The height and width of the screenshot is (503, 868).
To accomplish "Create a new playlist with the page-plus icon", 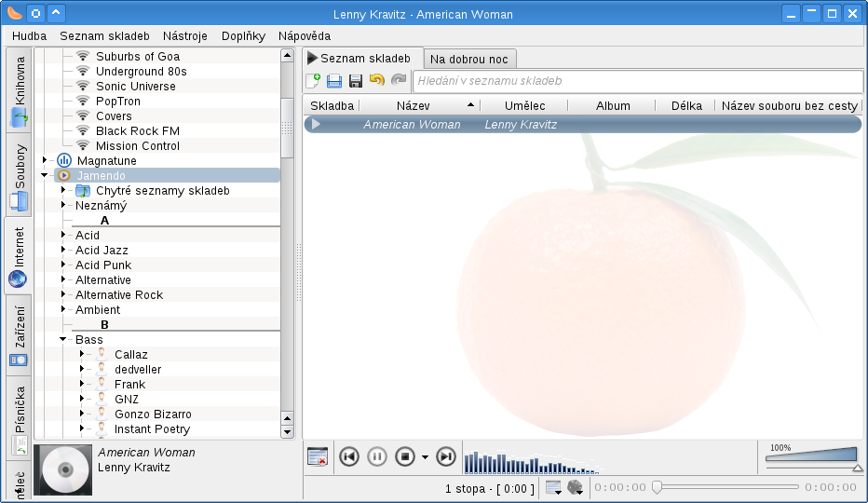I will [313, 81].
